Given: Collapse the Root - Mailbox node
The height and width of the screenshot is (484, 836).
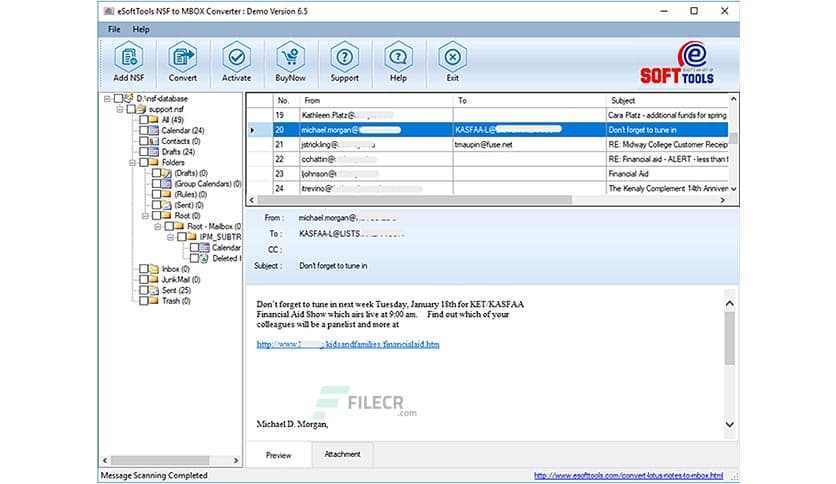Looking at the screenshot, I should 158,227.
